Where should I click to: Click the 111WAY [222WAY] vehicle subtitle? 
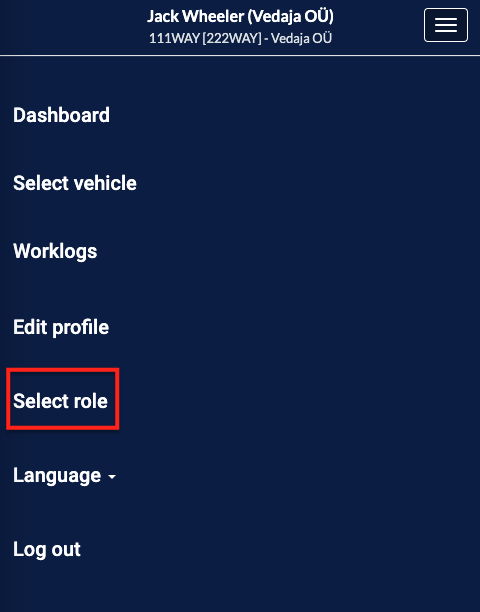[240, 38]
